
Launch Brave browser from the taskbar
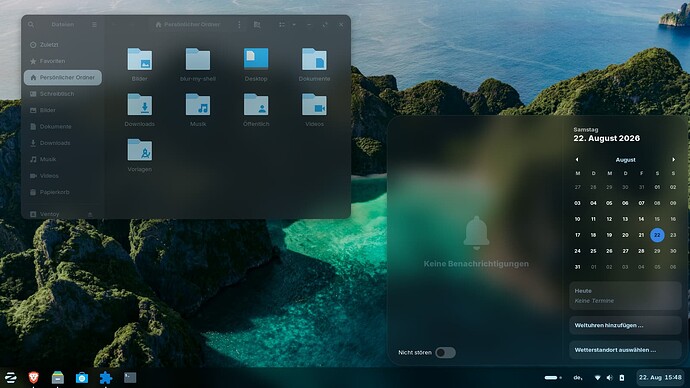point(33,377)
